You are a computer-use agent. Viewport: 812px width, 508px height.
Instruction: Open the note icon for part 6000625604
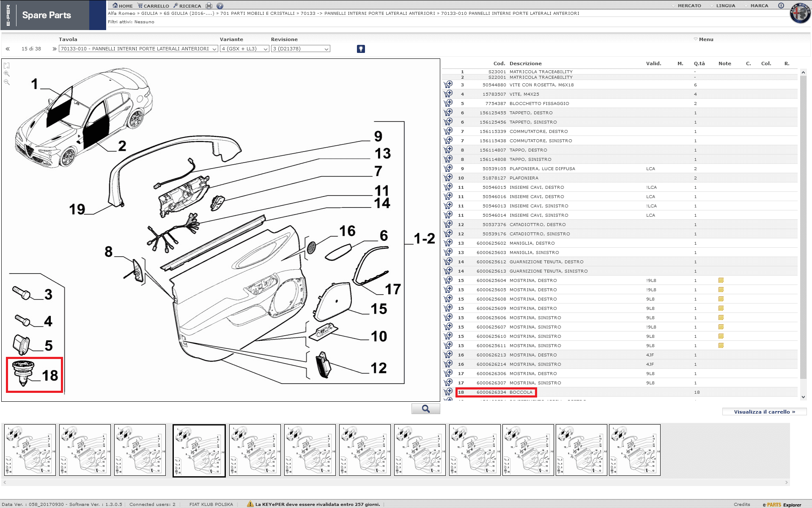[721, 280]
